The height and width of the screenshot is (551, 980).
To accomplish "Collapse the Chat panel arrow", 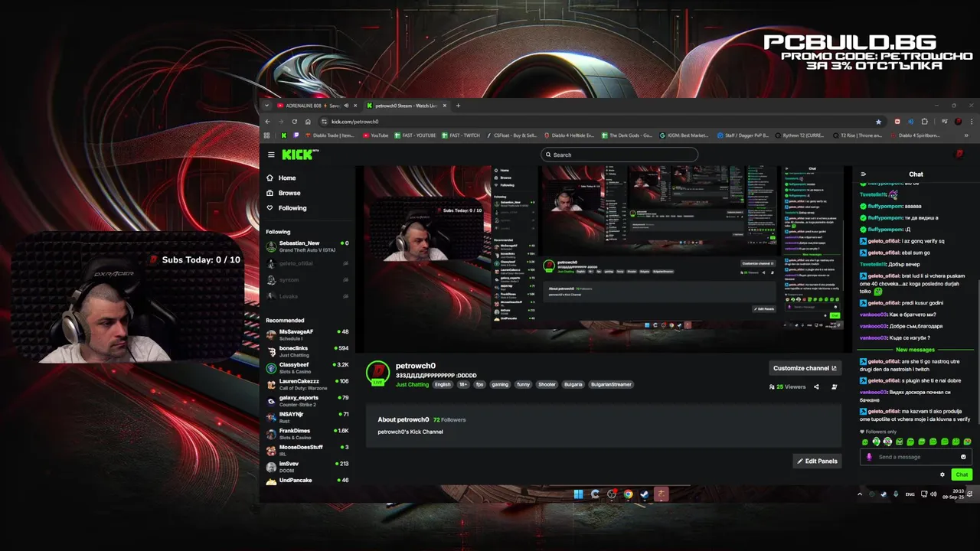I will coord(864,174).
